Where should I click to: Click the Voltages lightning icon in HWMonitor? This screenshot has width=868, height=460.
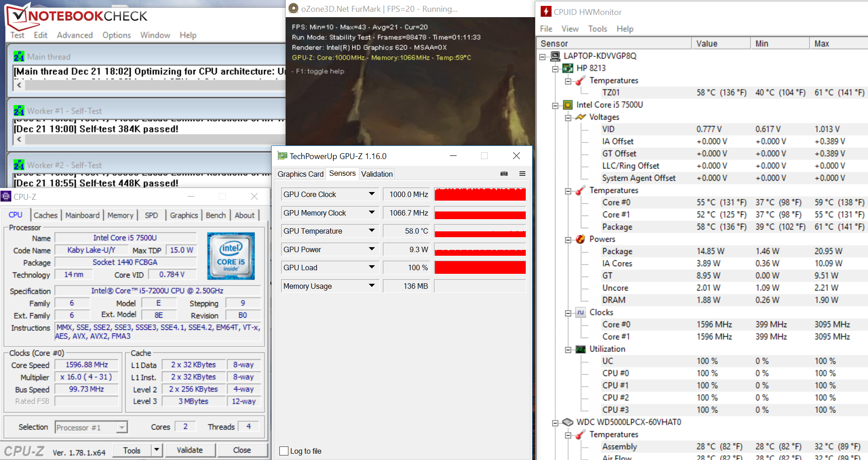pyautogui.click(x=580, y=117)
